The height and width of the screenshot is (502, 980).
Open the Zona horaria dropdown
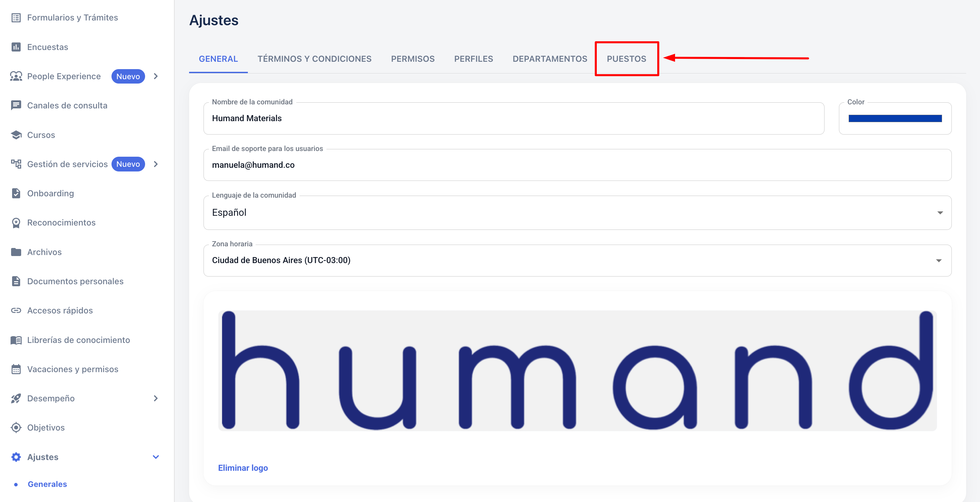tap(577, 260)
